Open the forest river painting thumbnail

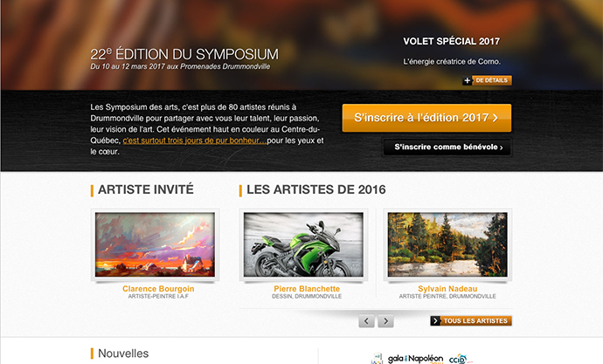click(x=447, y=244)
